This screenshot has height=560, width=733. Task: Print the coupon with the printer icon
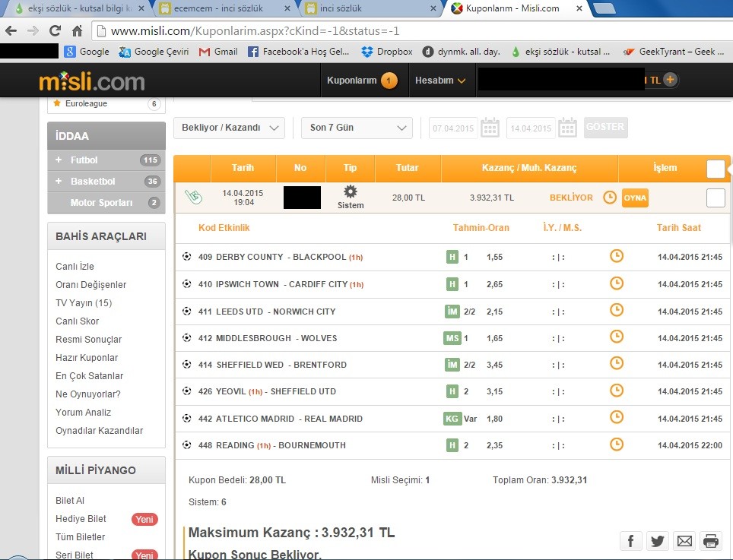710,541
